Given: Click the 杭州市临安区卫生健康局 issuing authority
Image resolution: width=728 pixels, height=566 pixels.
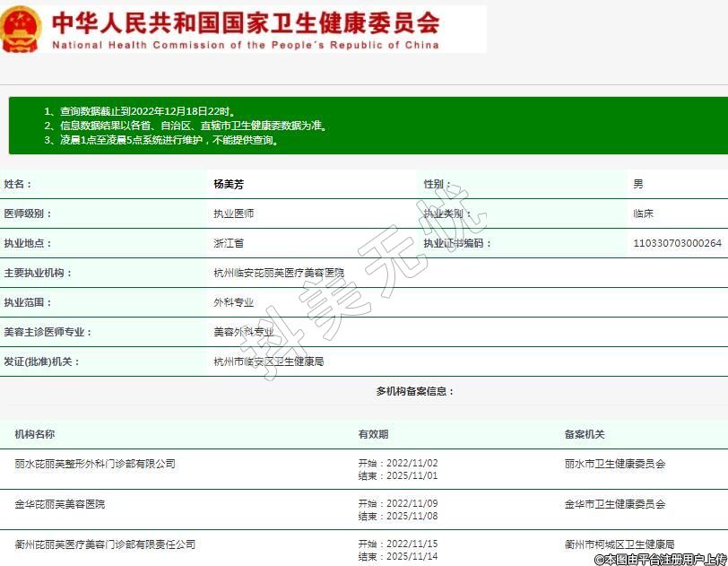Looking at the screenshot, I should 268,361.
